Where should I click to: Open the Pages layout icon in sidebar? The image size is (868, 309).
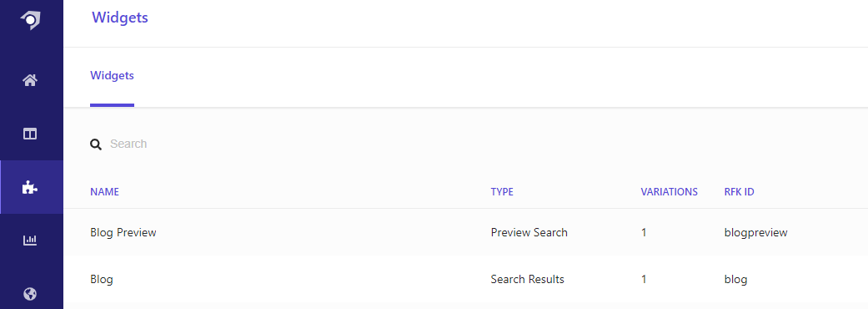coord(30,134)
